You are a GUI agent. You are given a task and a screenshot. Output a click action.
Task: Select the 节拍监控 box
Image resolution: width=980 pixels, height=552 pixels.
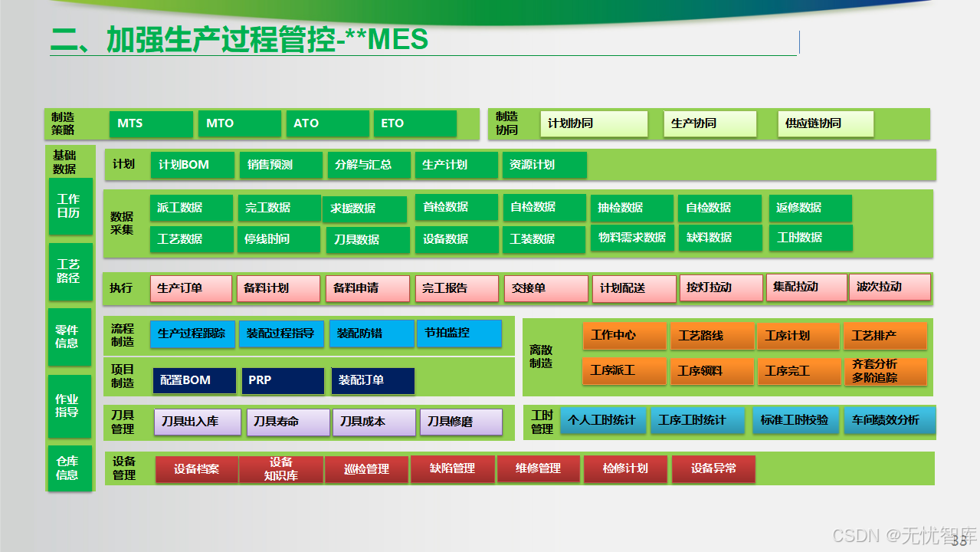459,333
